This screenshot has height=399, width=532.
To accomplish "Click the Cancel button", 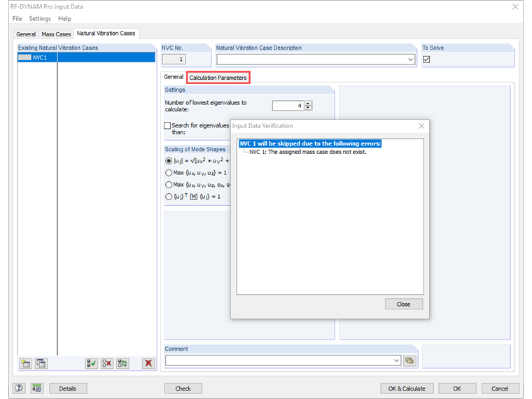I will (x=500, y=388).
